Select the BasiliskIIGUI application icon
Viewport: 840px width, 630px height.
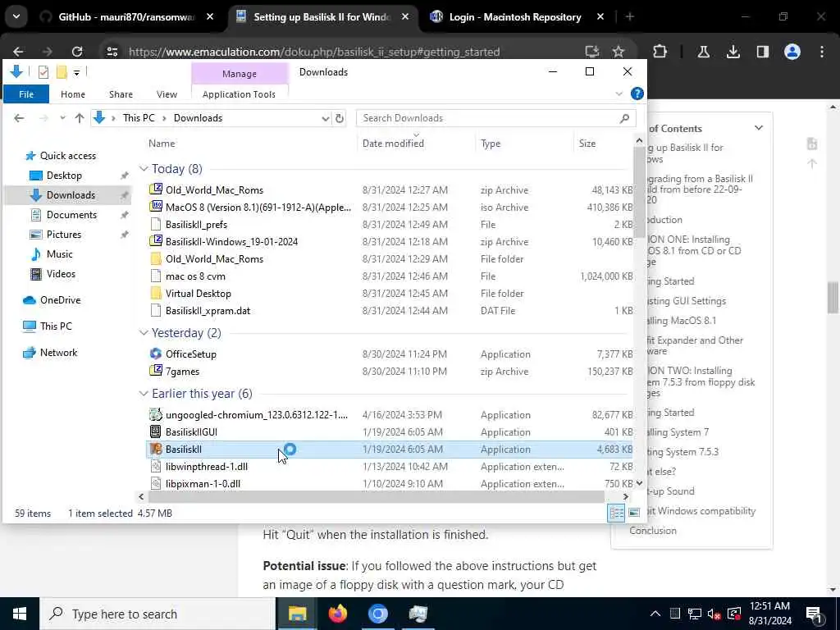coord(155,431)
